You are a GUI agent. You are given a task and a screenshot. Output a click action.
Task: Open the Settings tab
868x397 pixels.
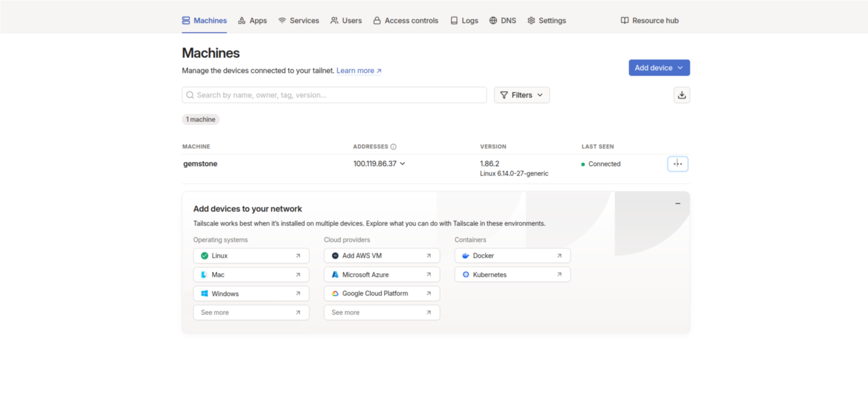tap(547, 20)
